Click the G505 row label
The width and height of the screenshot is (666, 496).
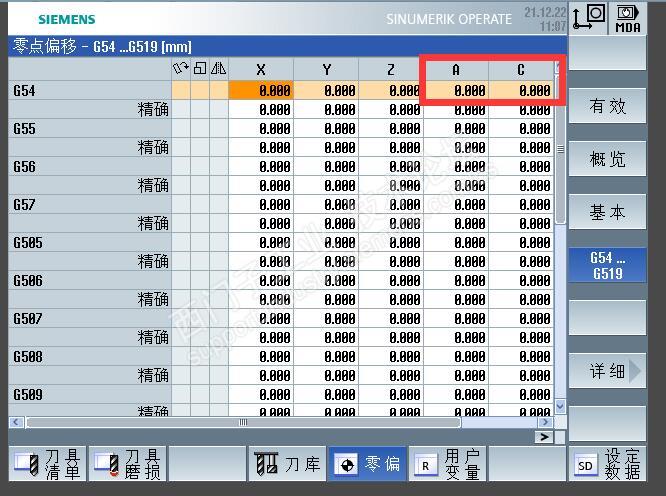pos(28,243)
